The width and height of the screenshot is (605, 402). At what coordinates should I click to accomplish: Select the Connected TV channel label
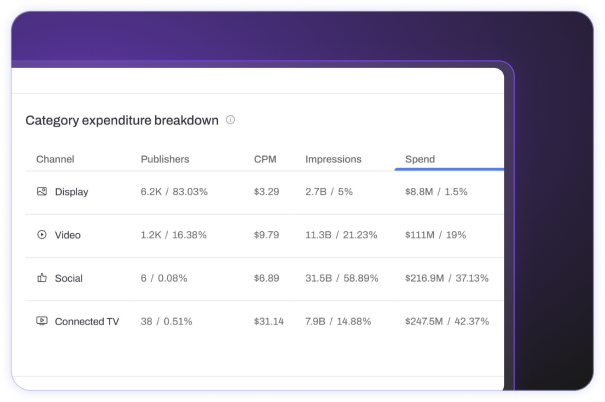(x=87, y=321)
